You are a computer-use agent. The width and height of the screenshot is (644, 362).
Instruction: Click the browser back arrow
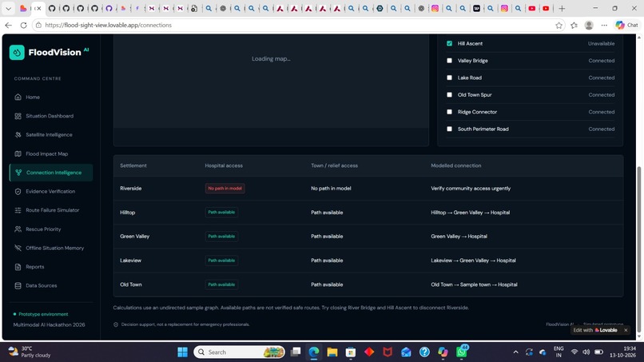(8, 26)
